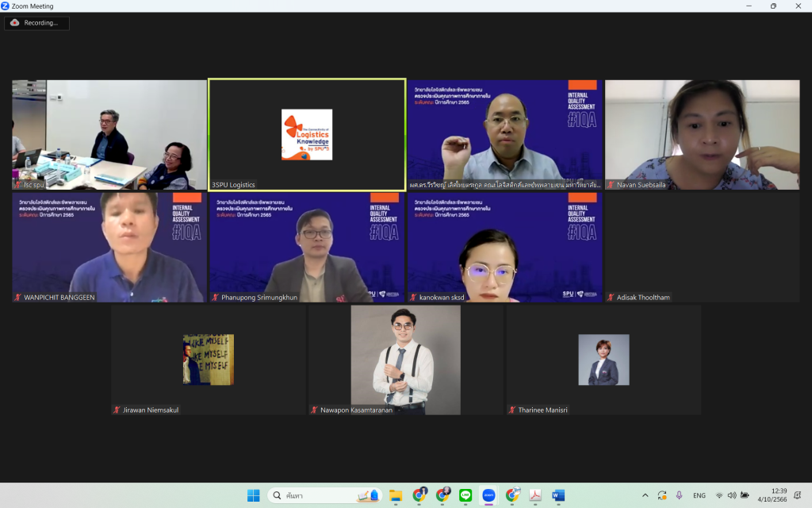
Task: Open the notification center bell icon
Action: point(798,495)
